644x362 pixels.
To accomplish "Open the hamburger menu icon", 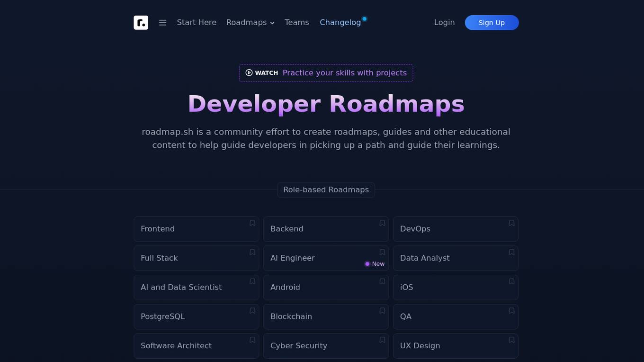I will point(162,23).
